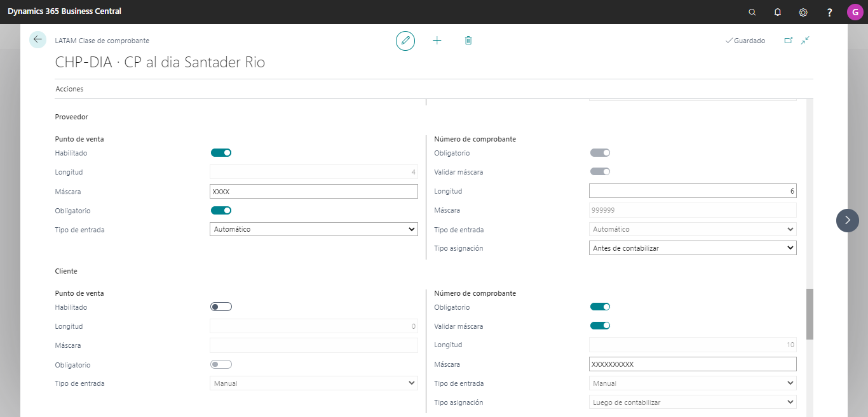Click the Cliente section heading

click(x=66, y=271)
